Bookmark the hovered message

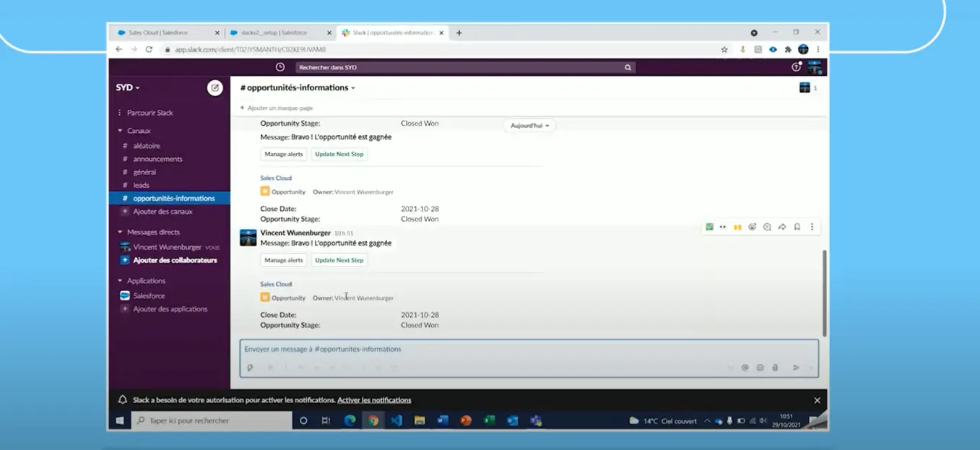pos(797,227)
